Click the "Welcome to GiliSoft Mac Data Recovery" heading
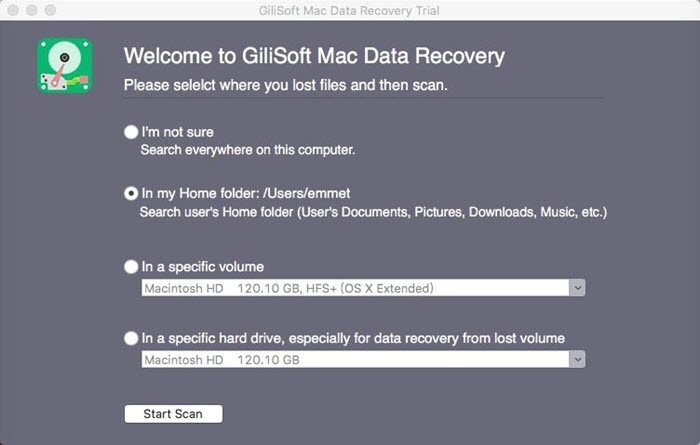 313,56
